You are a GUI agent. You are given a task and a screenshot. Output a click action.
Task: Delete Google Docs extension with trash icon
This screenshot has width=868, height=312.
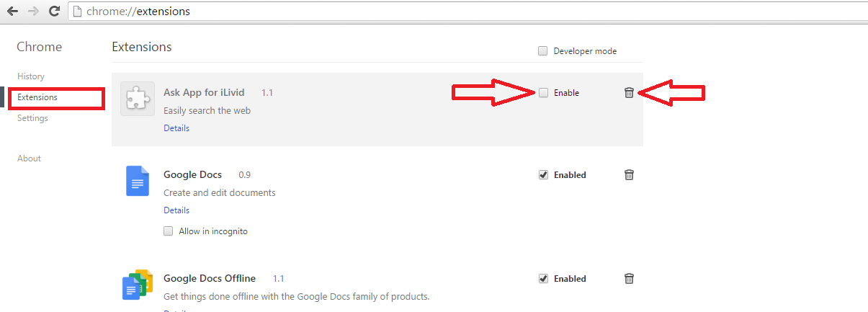(629, 174)
